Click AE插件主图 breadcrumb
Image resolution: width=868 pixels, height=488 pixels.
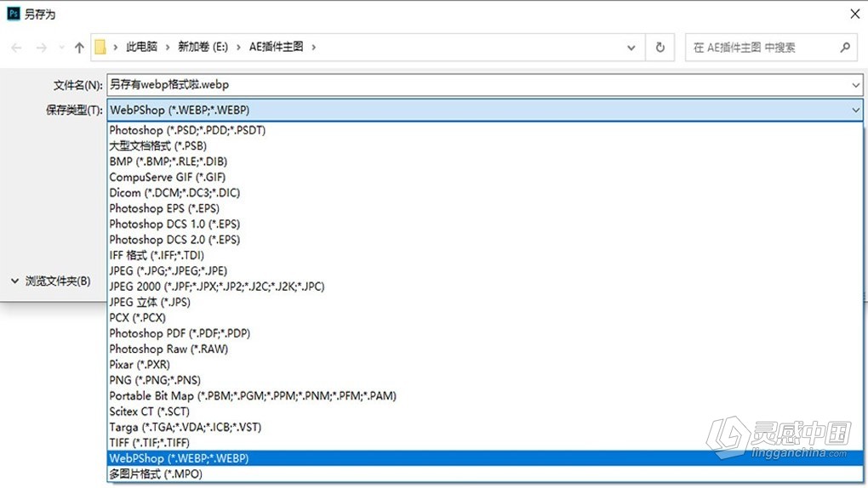tap(277, 47)
